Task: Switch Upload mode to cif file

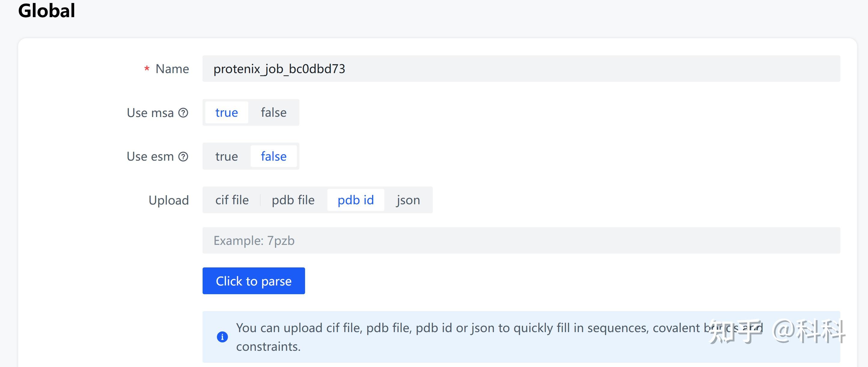Action: [x=231, y=200]
